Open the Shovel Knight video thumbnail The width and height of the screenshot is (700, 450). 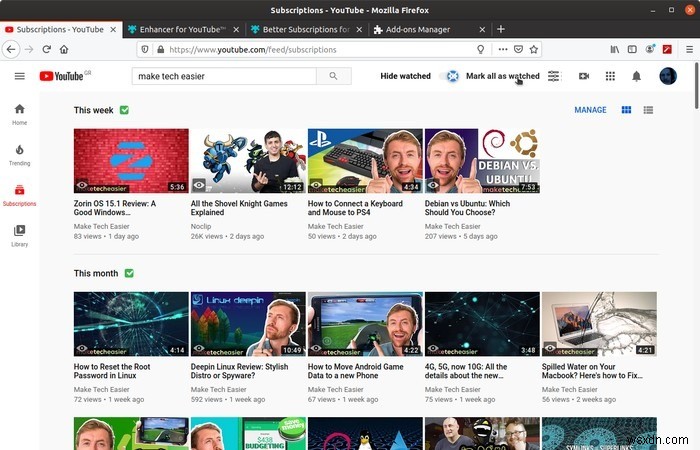click(x=248, y=161)
